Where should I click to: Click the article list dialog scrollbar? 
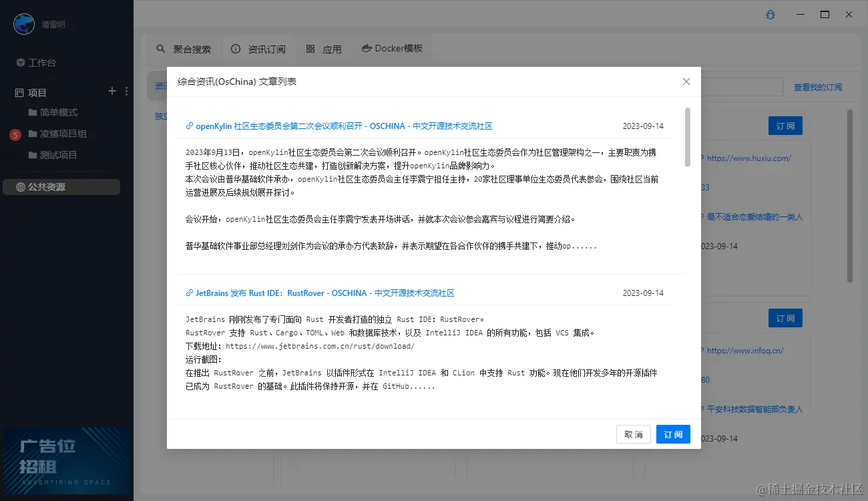click(x=688, y=137)
